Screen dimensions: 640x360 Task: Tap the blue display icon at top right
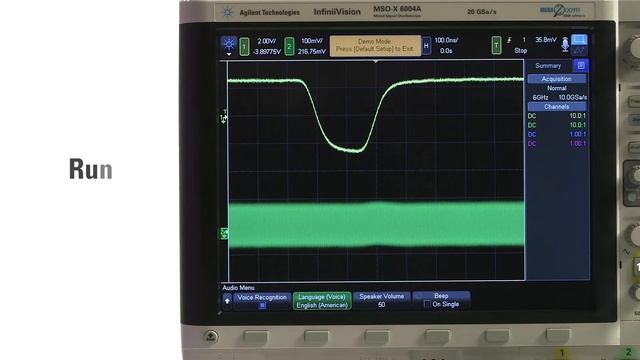[579, 40]
